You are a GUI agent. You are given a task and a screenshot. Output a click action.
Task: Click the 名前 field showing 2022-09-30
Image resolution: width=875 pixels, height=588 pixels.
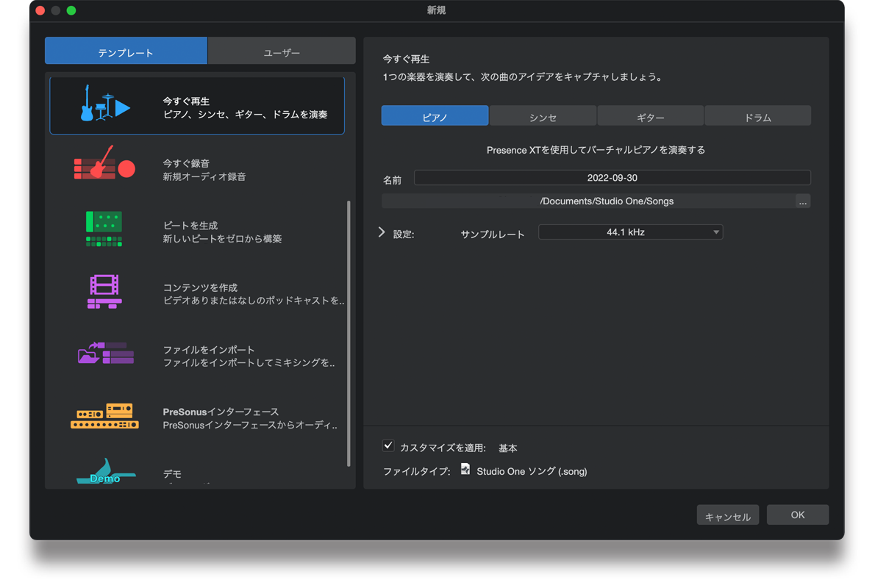click(x=612, y=178)
